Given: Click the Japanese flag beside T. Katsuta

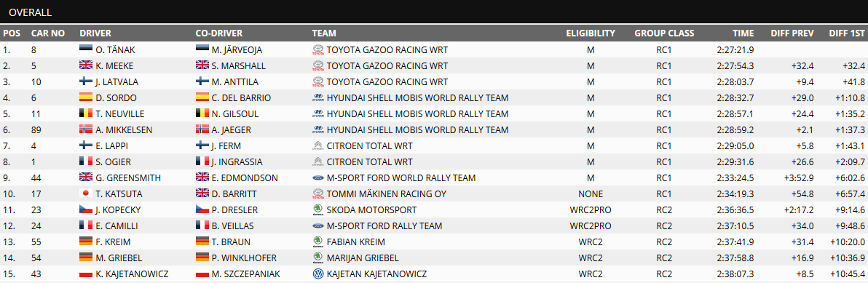Looking at the screenshot, I should point(86,194).
